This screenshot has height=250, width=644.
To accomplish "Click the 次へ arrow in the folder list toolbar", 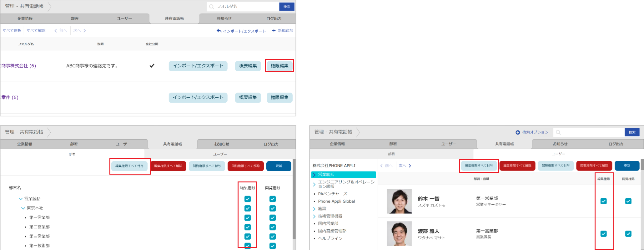I will pyautogui.click(x=84, y=31).
